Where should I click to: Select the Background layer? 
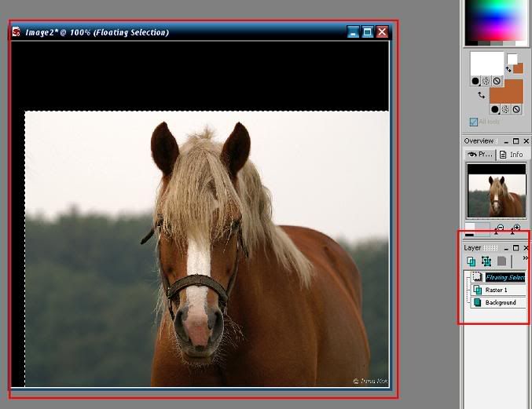pyautogui.click(x=497, y=302)
